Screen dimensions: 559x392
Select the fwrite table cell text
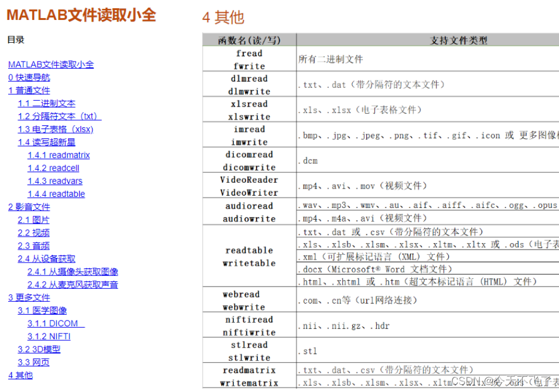point(249,66)
